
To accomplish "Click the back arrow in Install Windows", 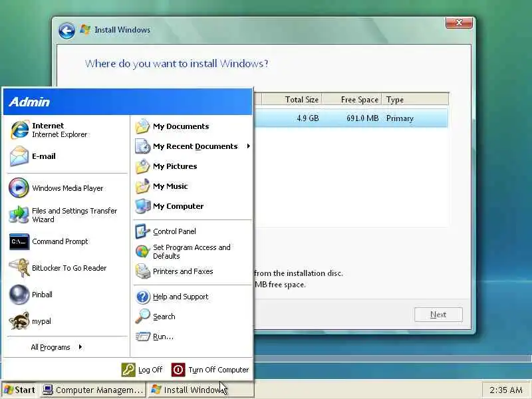I will (66, 31).
